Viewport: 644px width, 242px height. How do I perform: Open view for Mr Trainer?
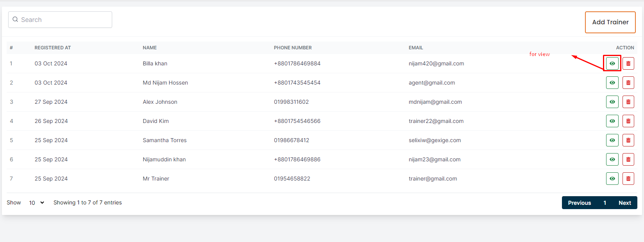pyautogui.click(x=612, y=179)
